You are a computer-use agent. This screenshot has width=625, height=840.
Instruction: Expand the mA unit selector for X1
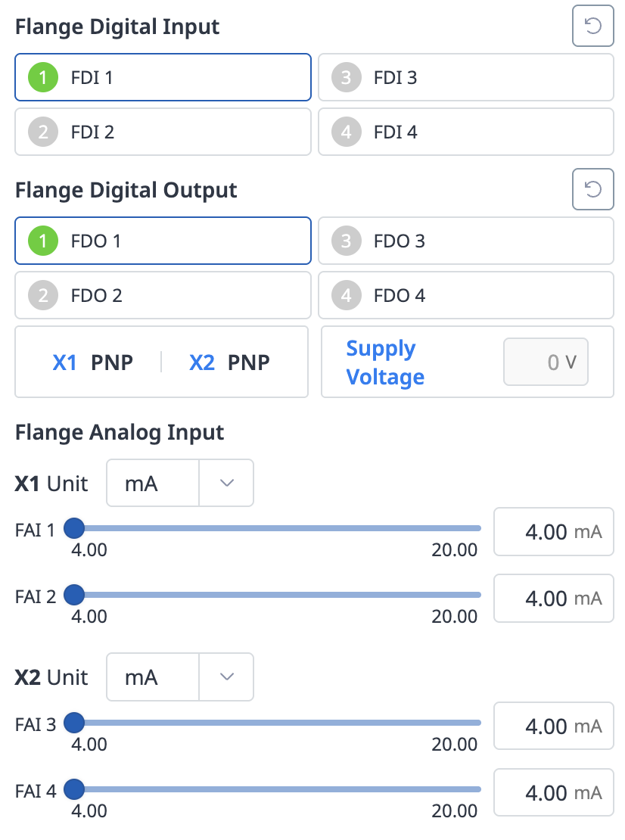(225, 483)
